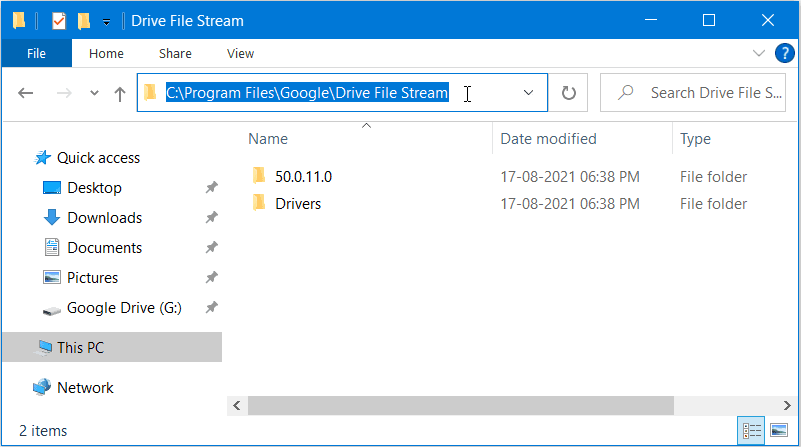Go up one folder level arrow
Screen dimensions: 801x447
click(x=120, y=93)
